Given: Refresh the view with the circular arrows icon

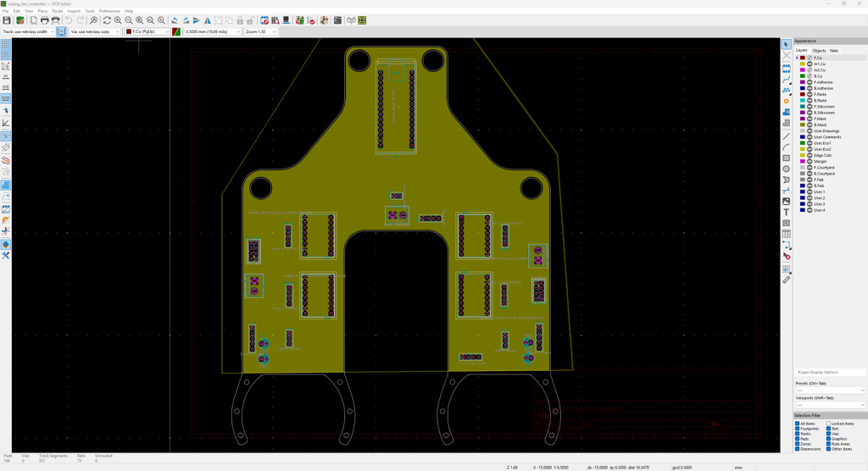Looking at the screenshot, I should click(x=107, y=20).
